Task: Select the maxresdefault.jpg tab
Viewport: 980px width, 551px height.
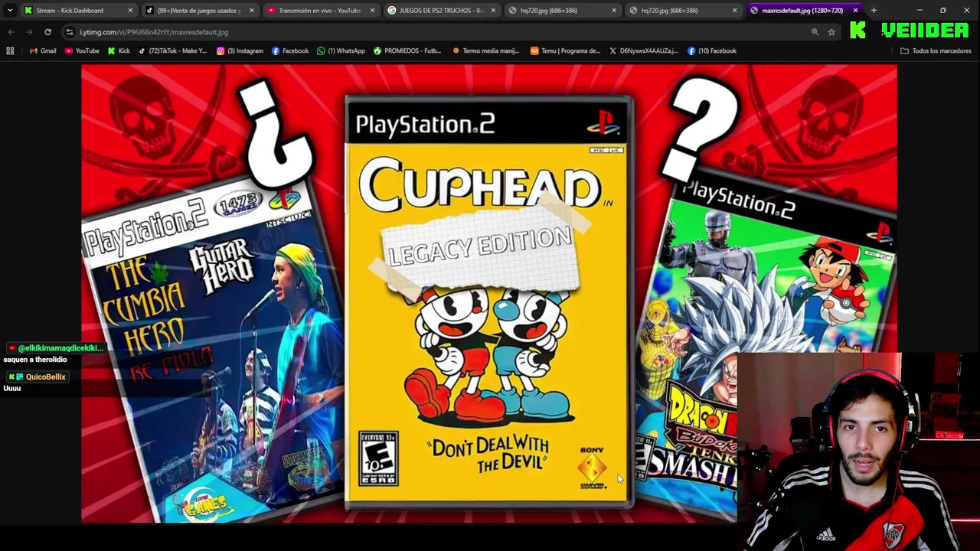Action: coord(804,10)
